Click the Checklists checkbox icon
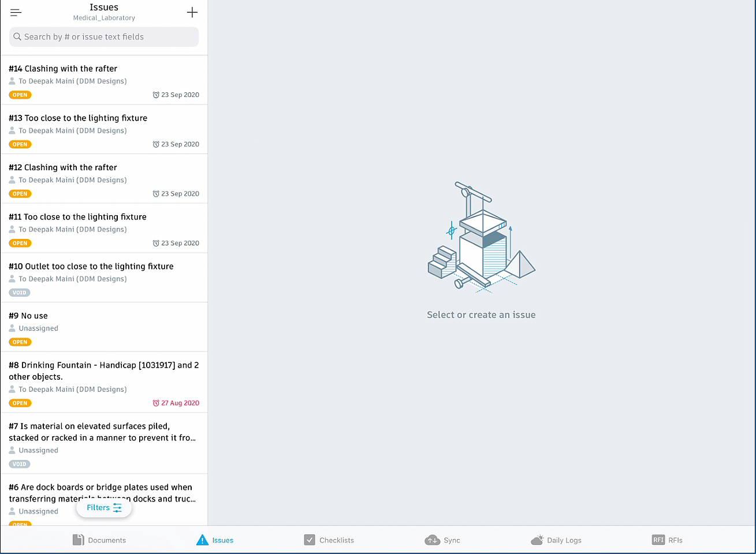Image resolution: width=756 pixels, height=554 pixels. pyautogui.click(x=310, y=540)
